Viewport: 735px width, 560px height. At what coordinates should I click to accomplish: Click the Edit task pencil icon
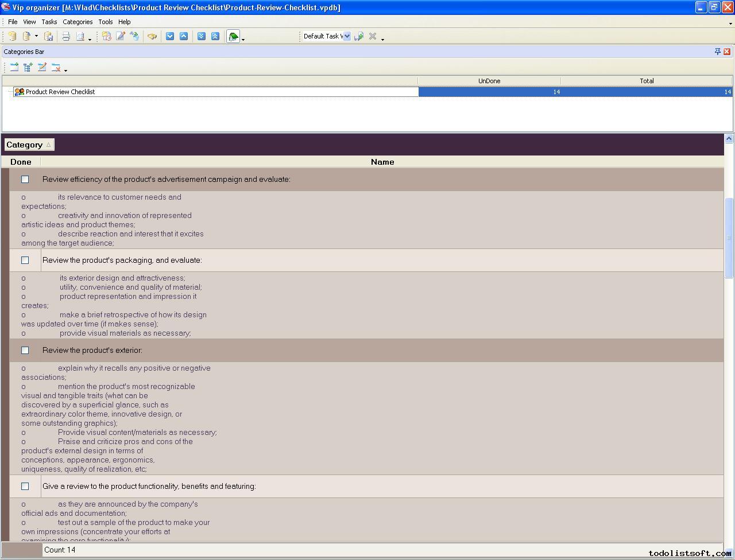pos(121,36)
